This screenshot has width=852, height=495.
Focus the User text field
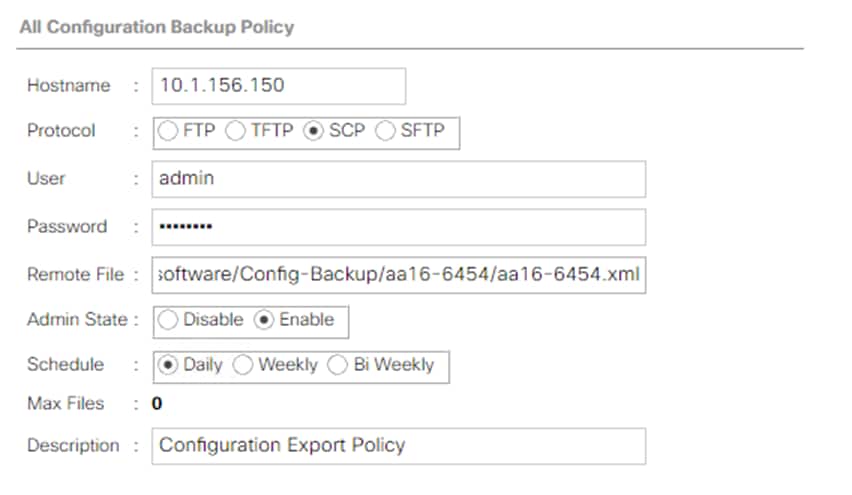(398, 179)
